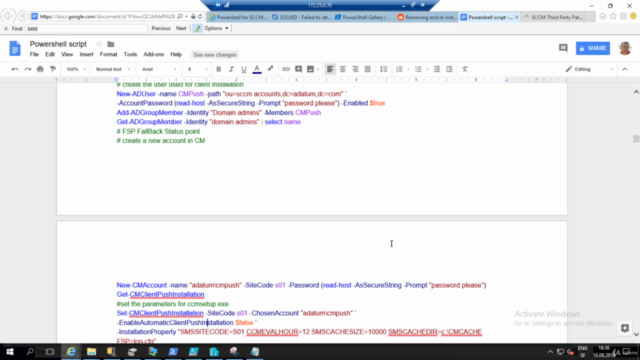Switch to Powershell for SCCM tab

pos(238,17)
